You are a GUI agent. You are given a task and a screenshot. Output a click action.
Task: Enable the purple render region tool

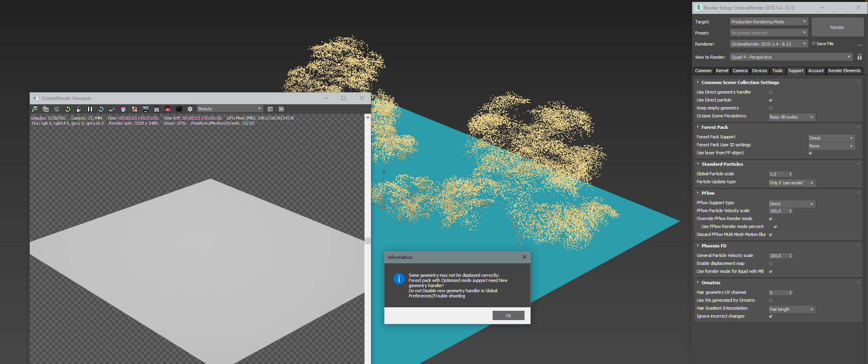tap(157, 109)
